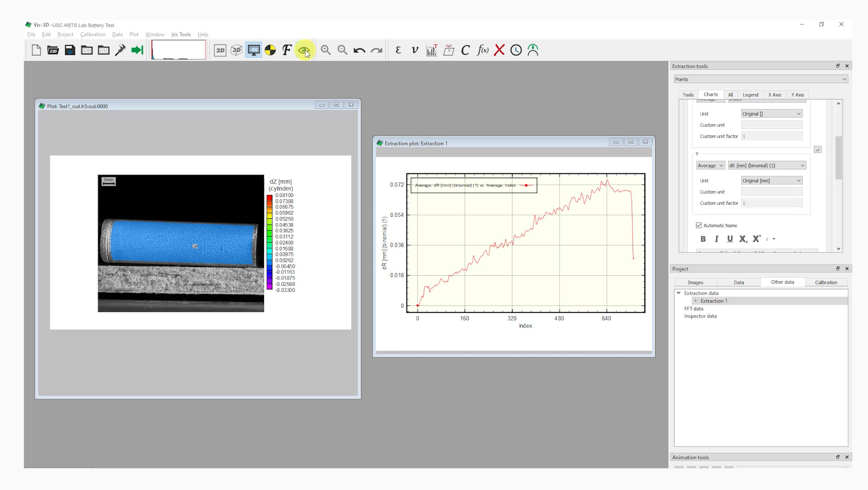Screen dimensions: 868x490
Task: Click the strain epsilon calculation icon
Action: click(398, 50)
